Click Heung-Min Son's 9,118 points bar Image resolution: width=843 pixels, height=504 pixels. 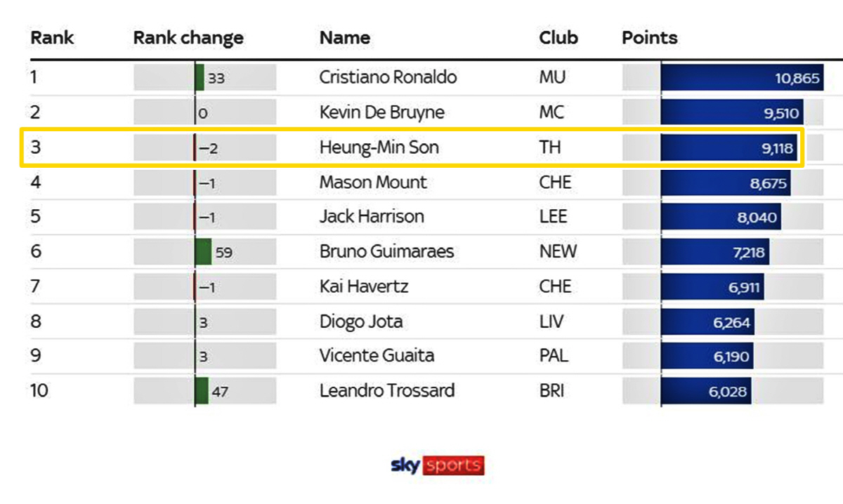click(728, 147)
